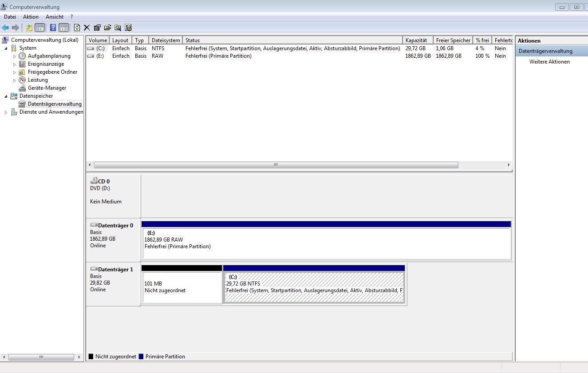
Task: Click the RAW cell in the volume list
Action: click(158, 56)
